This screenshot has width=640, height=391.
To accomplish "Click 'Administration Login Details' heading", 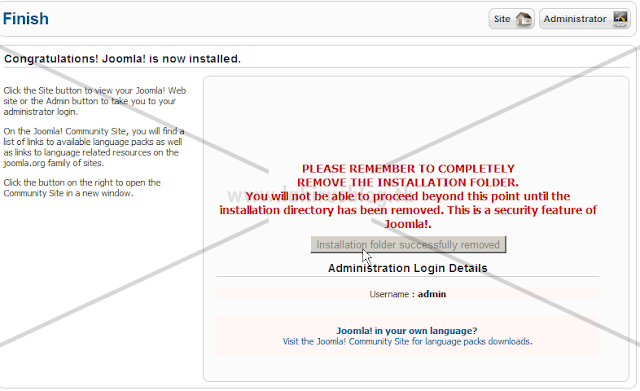I will click(408, 268).
